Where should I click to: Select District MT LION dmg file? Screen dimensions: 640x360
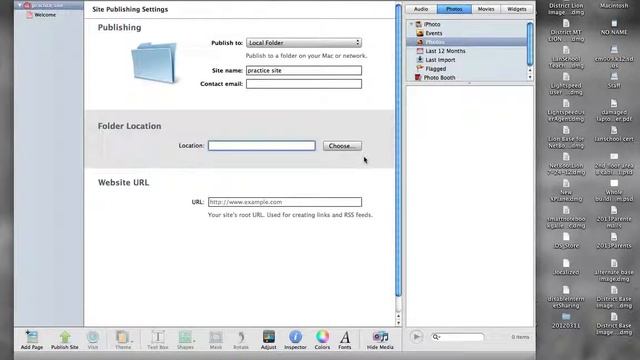566,31
